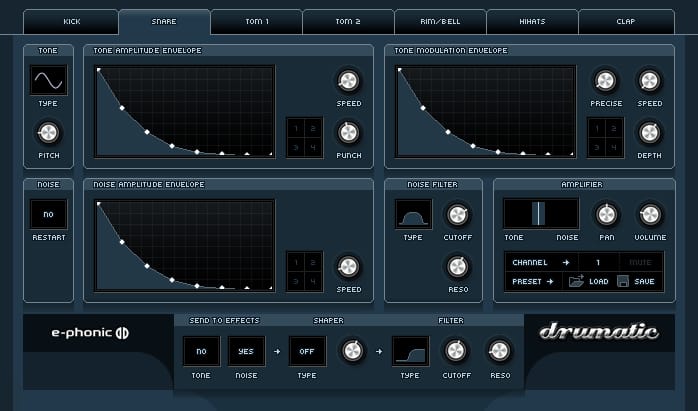Screen dimensions: 698x411
Task: Click the Tone Modulation Depth knob
Action: [x=649, y=132]
